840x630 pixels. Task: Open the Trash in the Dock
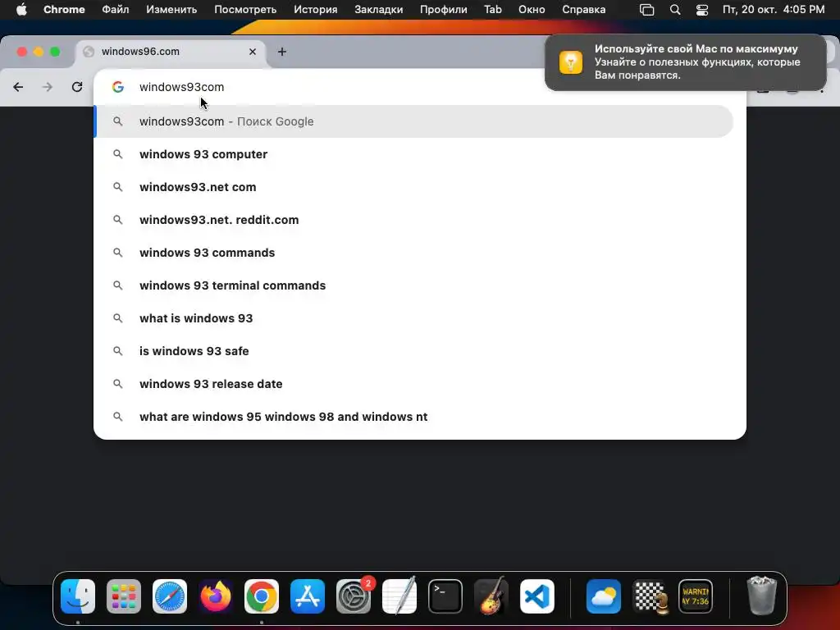point(761,596)
